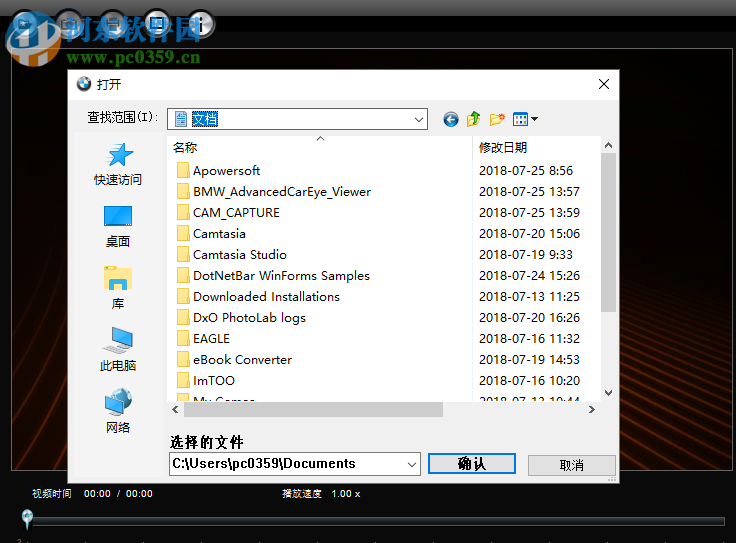
Task: Click the 取消 cancel button
Action: (571, 465)
